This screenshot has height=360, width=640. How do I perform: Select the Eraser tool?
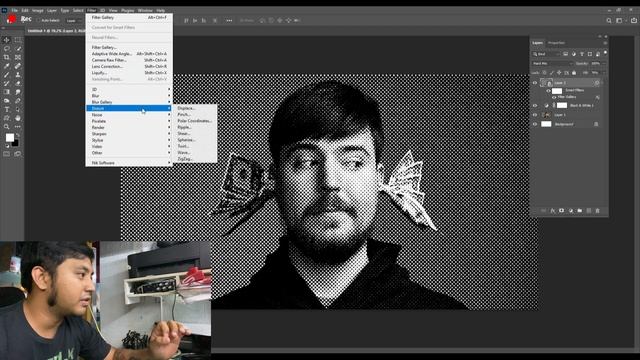click(18, 83)
